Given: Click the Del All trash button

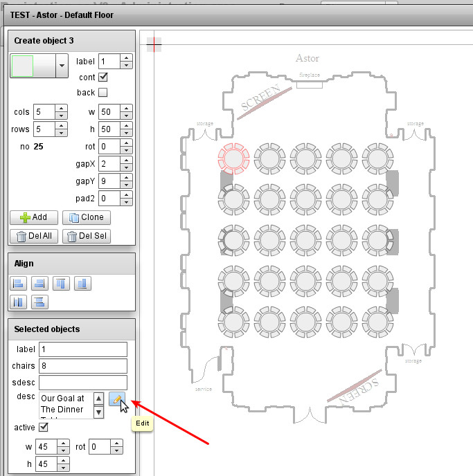Looking at the screenshot, I should tap(34, 236).
